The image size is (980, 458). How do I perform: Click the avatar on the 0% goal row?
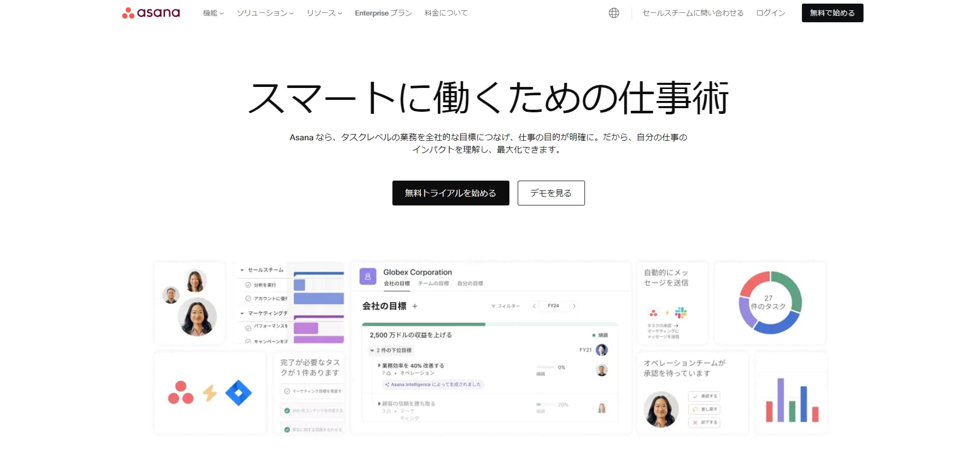pyautogui.click(x=602, y=370)
